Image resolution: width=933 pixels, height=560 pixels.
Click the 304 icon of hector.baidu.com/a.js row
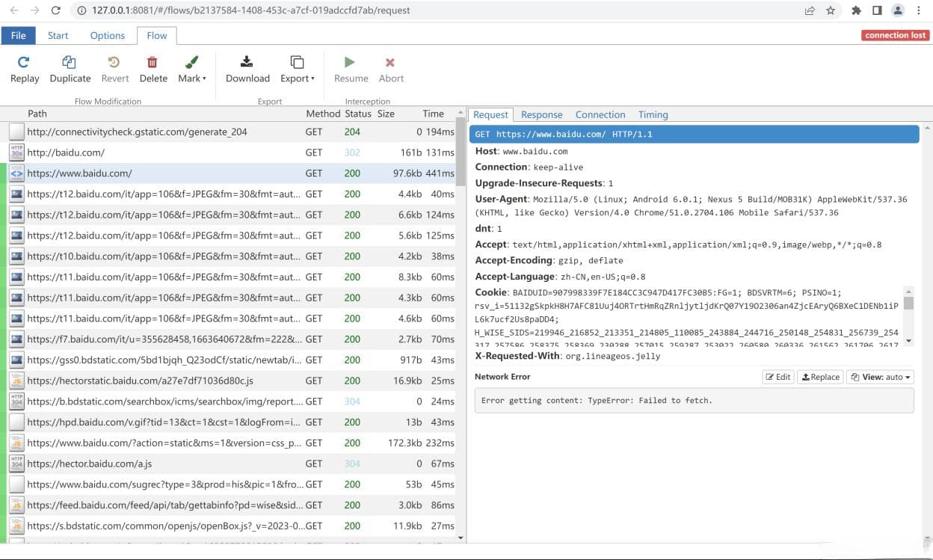(x=16, y=464)
